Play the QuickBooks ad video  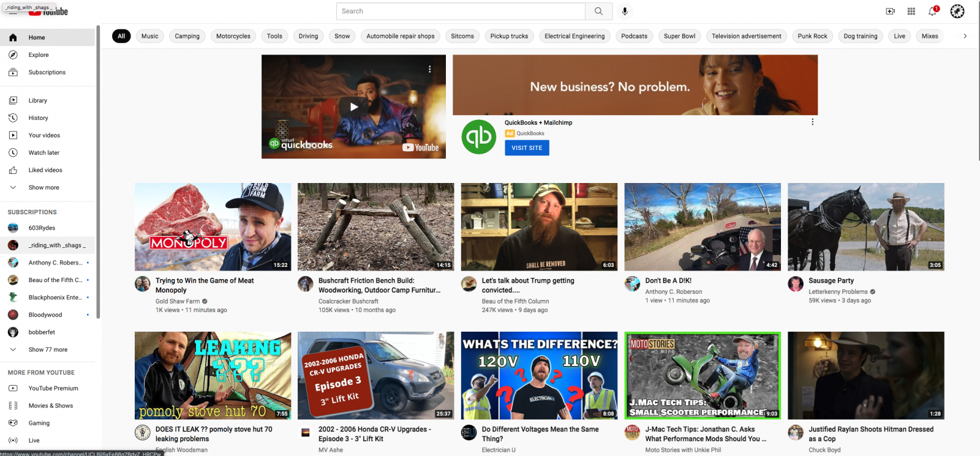pos(353,107)
